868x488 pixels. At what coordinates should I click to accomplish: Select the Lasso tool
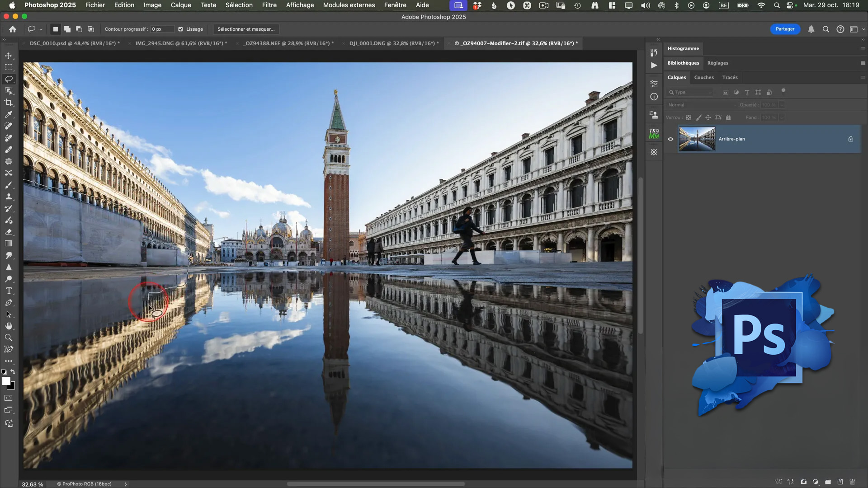[9, 79]
